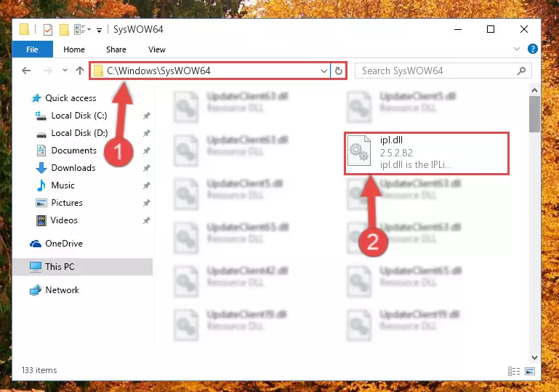Open Downloads in the sidebar
This screenshot has width=559, height=392.
(73, 168)
